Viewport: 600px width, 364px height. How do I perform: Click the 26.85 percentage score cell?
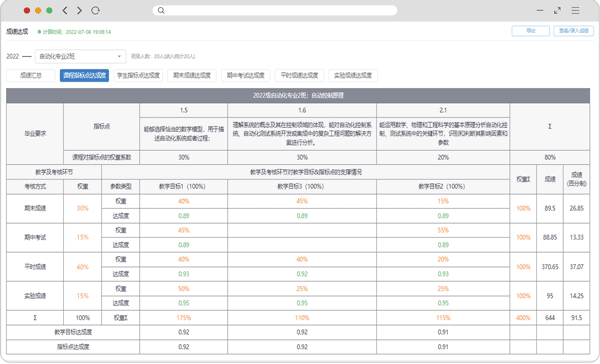pos(577,208)
